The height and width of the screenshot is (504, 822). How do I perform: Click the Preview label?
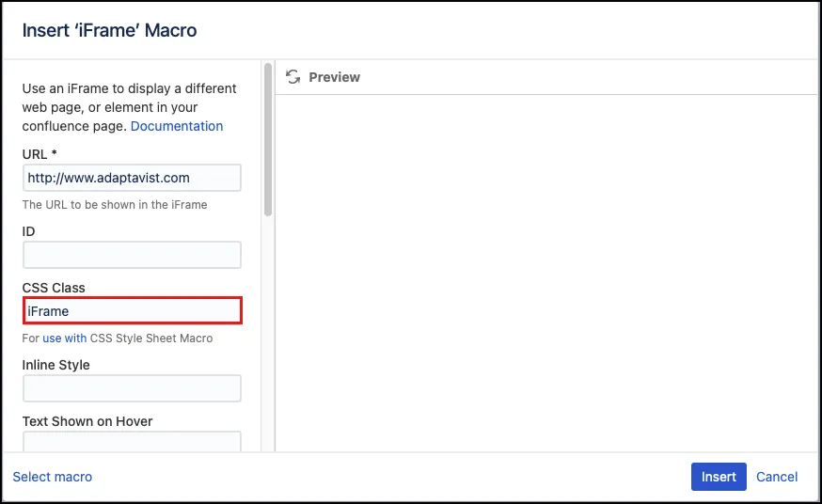coord(335,77)
